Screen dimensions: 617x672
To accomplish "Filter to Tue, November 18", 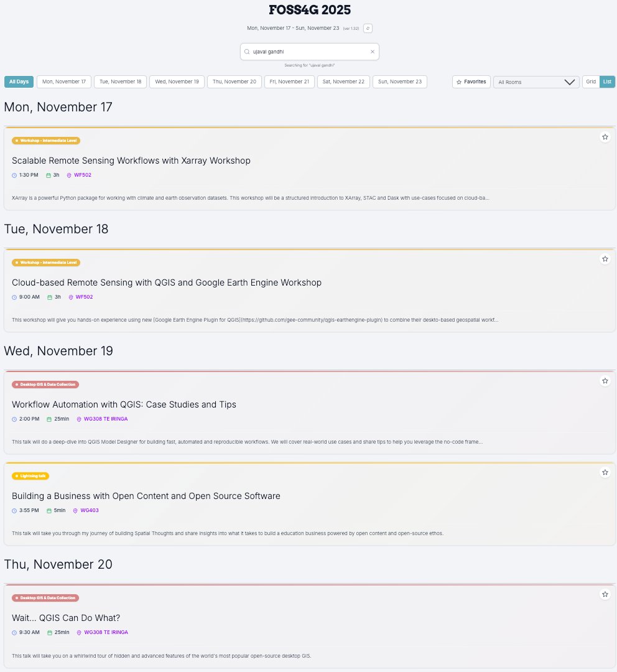I will pyautogui.click(x=121, y=82).
